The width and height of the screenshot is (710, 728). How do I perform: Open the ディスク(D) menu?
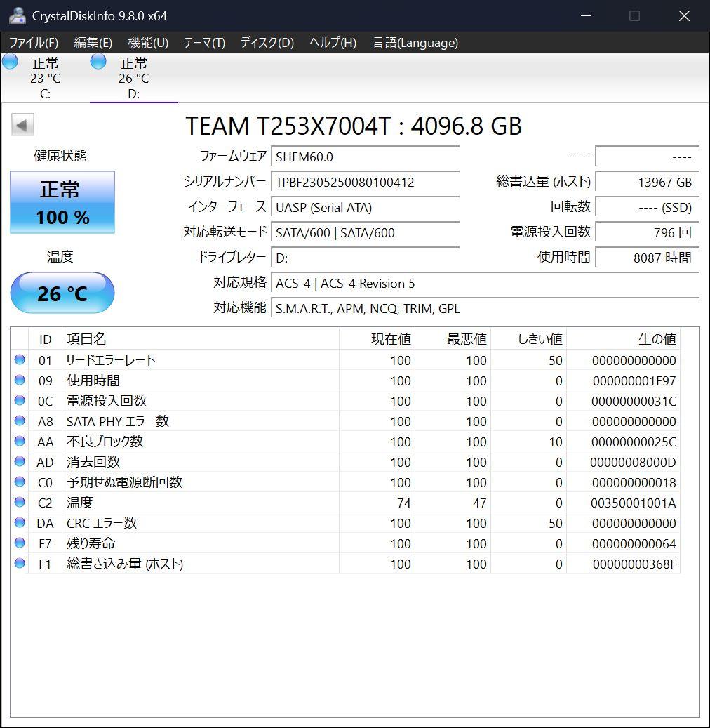coord(267,43)
